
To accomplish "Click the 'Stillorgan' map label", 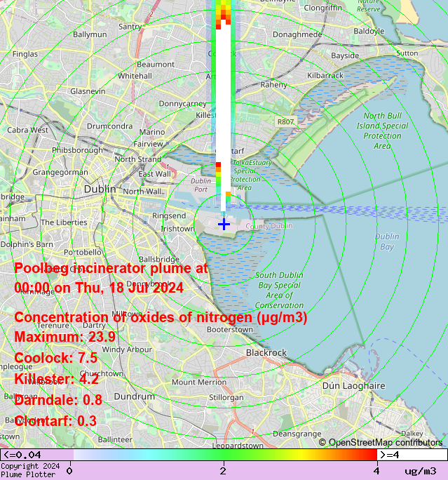I will (x=226, y=397).
